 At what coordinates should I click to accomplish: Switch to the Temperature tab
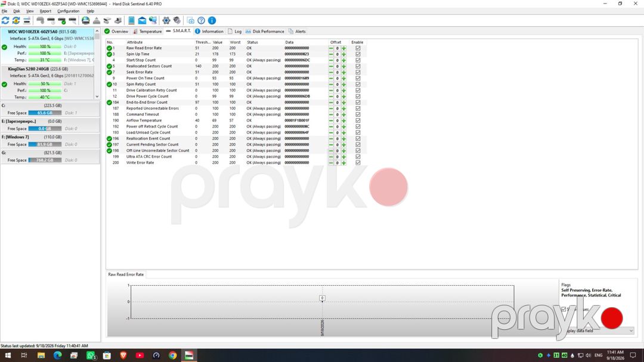click(147, 31)
